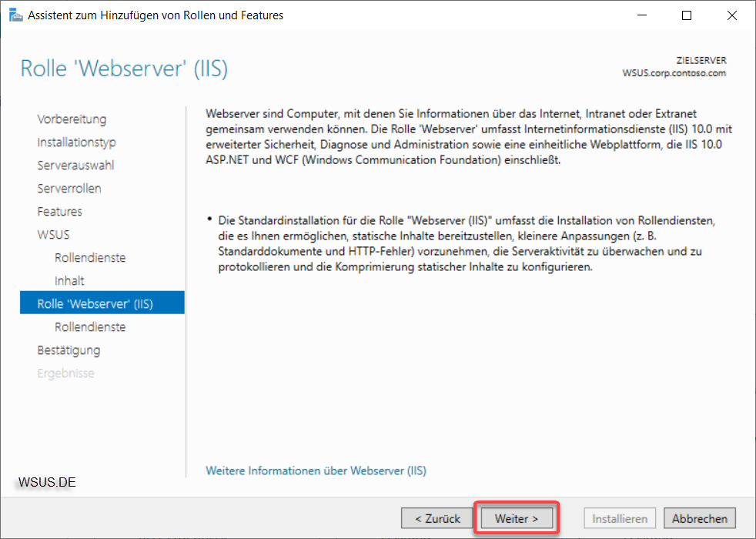Go to the Vorbereitung step
The height and width of the screenshot is (539, 756).
click(72, 119)
